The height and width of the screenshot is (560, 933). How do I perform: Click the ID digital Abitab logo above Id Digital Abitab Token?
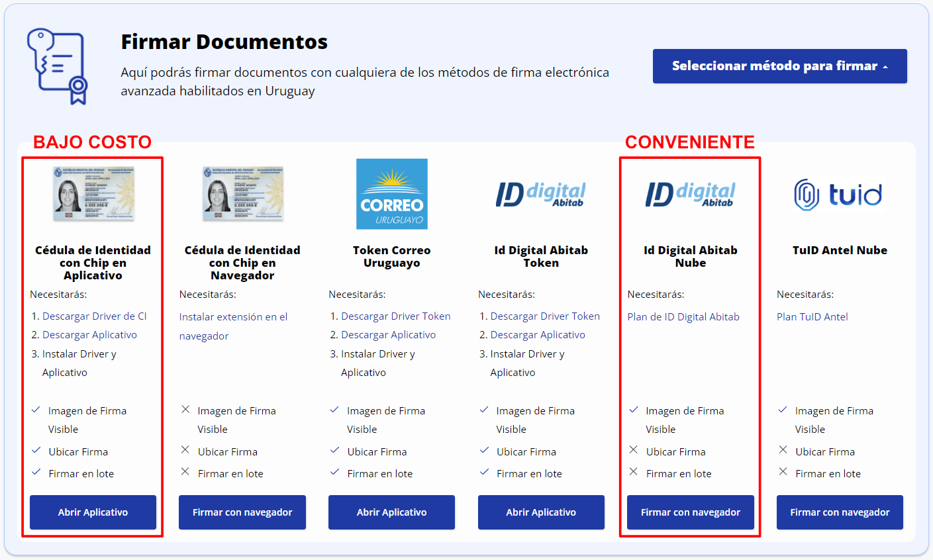pyautogui.click(x=541, y=194)
